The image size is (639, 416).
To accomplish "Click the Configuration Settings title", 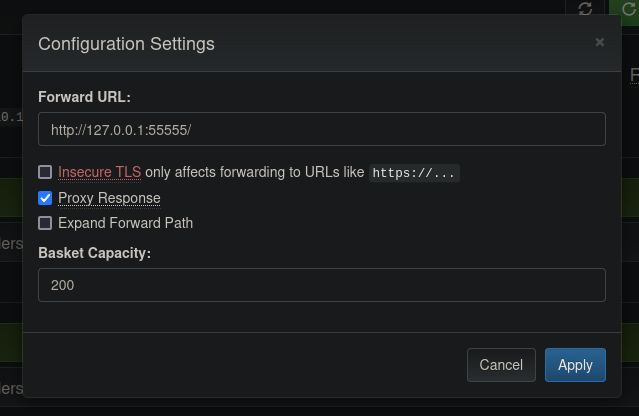I will pos(126,44).
